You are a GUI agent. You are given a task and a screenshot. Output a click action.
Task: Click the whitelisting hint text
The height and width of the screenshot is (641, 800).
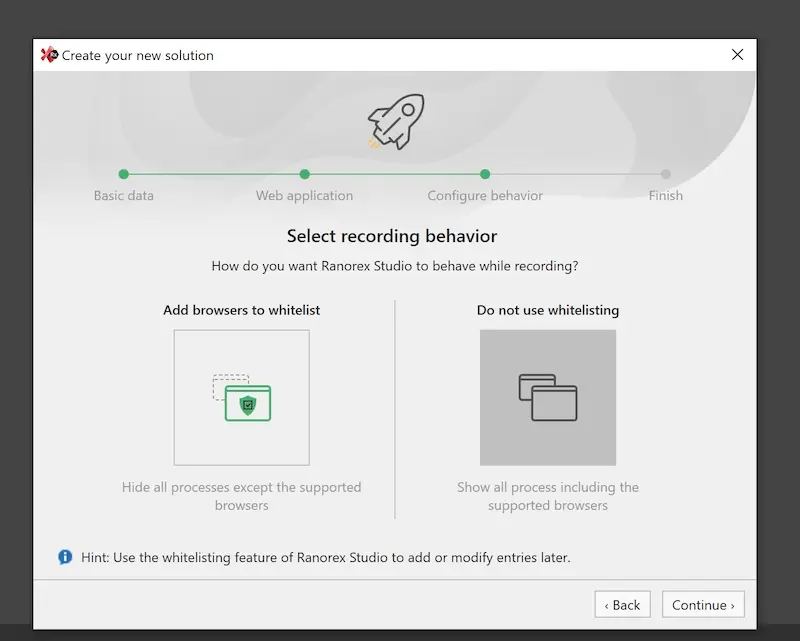point(326,557)
